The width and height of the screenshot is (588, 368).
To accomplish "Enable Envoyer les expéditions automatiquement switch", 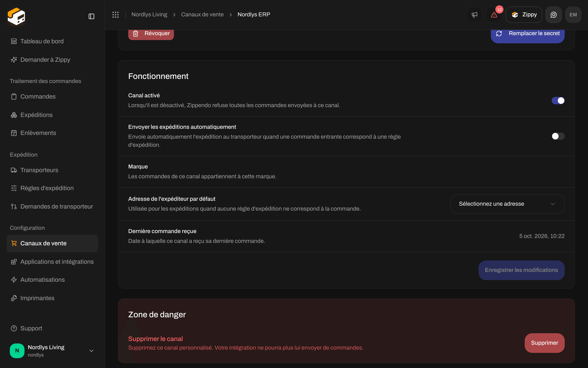I will [558, 136].
